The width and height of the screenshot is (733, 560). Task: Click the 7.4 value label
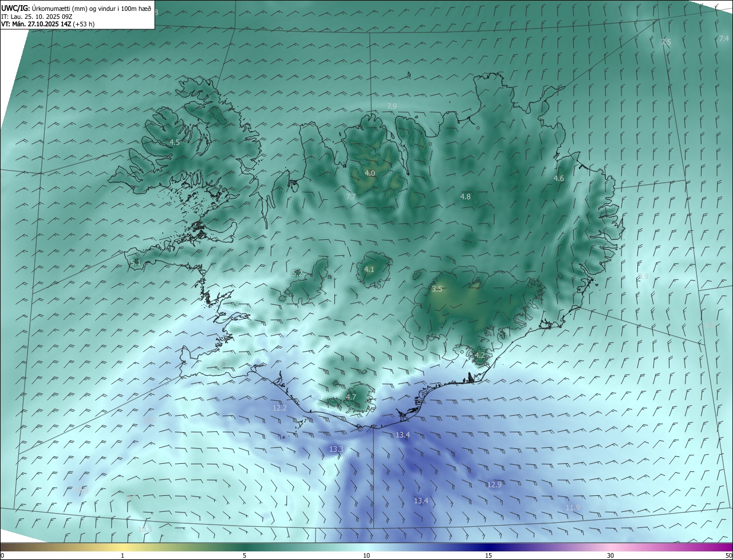724,38
